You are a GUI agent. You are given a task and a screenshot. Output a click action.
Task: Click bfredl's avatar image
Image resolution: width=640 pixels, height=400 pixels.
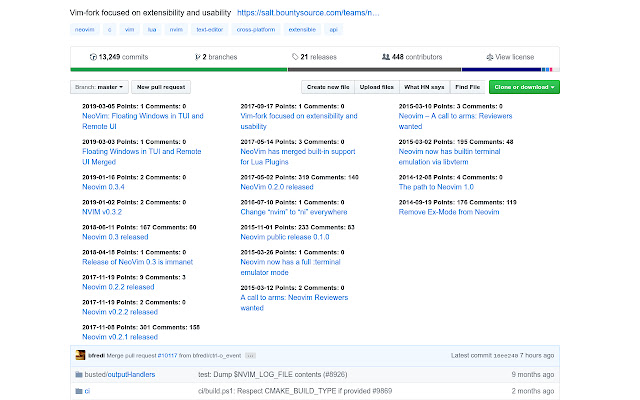[80, 355]
